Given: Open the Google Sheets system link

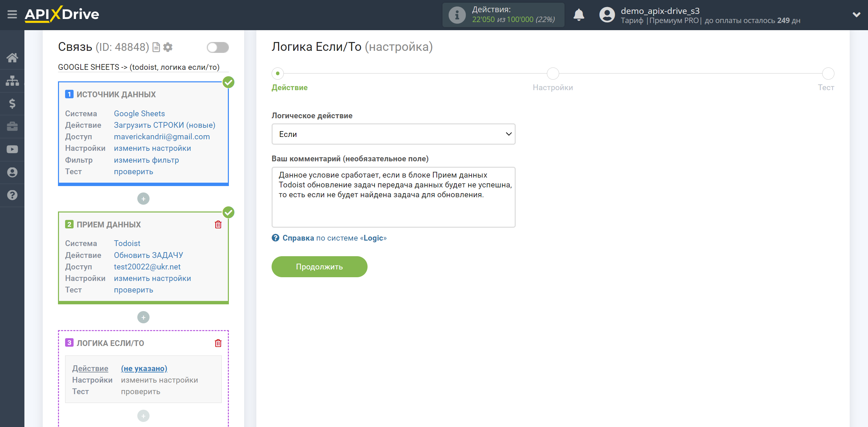Looking at the screenshot, I should (139, 114).
